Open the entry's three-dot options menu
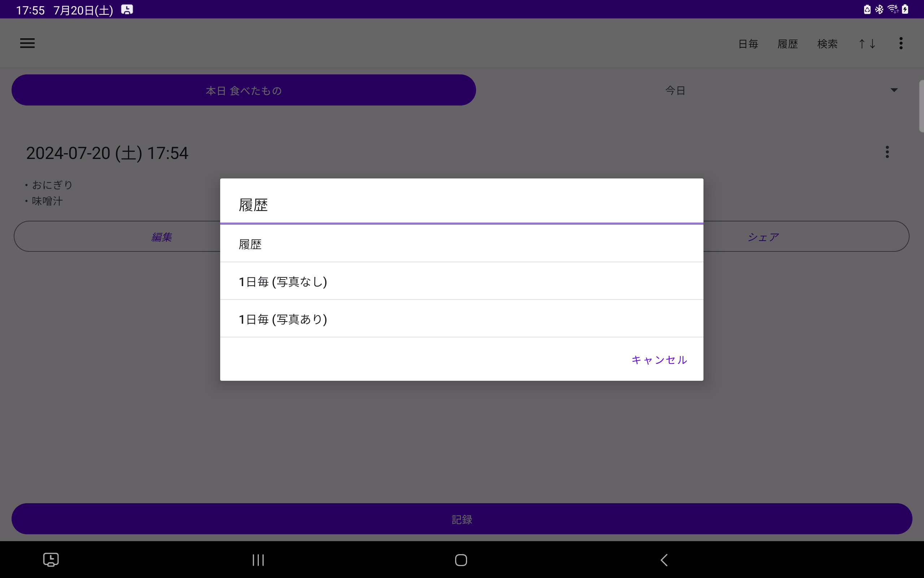The height and width of the screenshot is (578, 924). [x=887, y=152]
